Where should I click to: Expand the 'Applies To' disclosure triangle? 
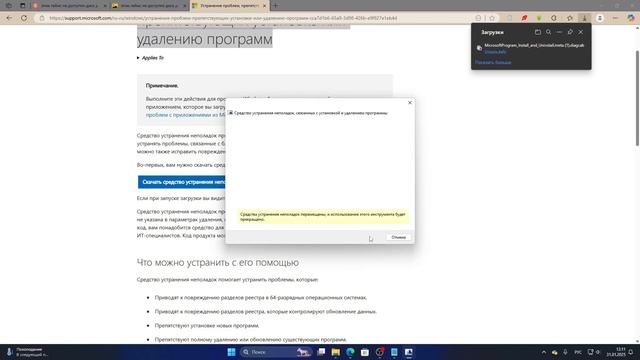(138, 58)
